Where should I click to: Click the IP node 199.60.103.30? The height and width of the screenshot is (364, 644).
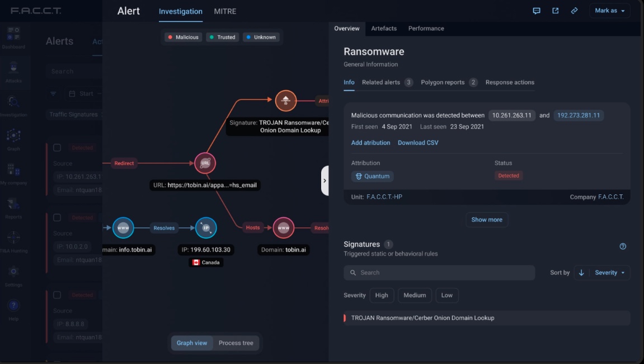coord(206,228)
